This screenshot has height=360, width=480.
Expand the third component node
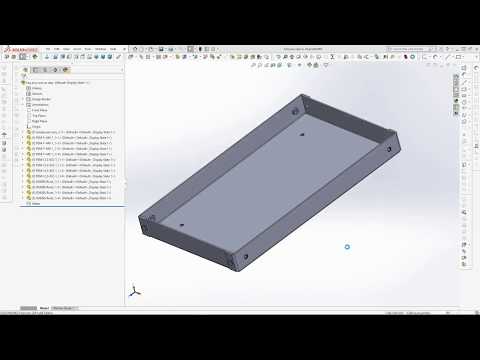point(23,143)
